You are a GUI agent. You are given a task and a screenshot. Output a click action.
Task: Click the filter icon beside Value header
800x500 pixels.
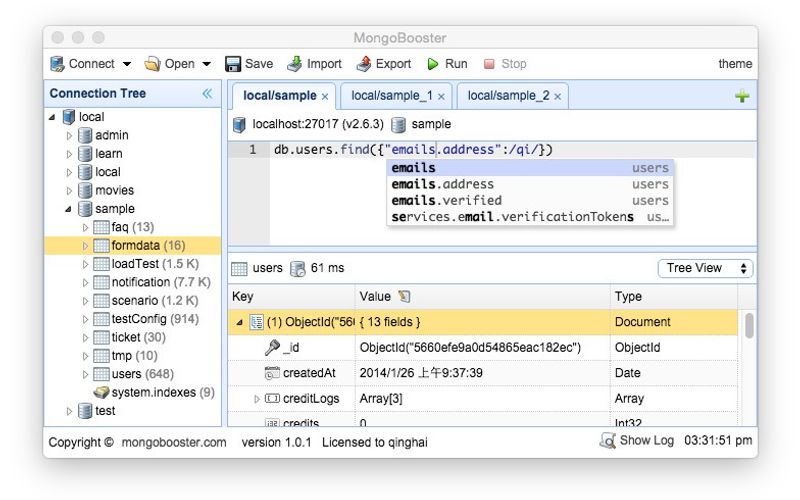pos(404,297)
